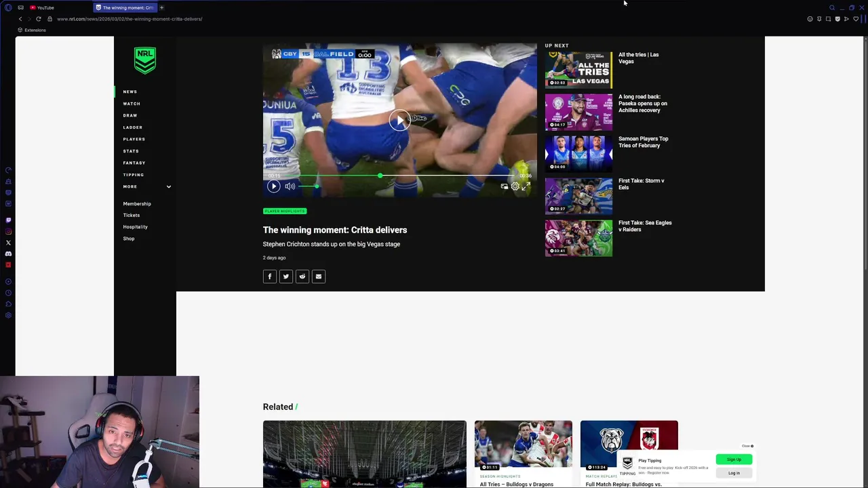Open the Tipping menu item

coord(134,175)
